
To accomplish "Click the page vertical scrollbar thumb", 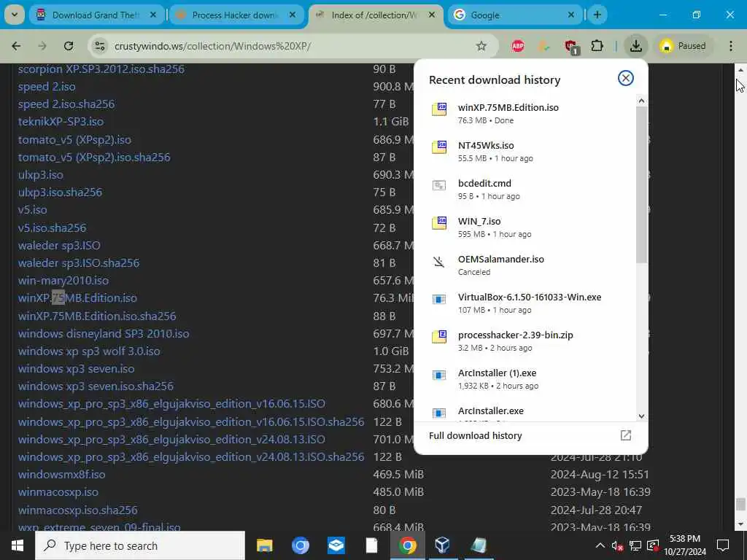I will (x=740, y=504).
